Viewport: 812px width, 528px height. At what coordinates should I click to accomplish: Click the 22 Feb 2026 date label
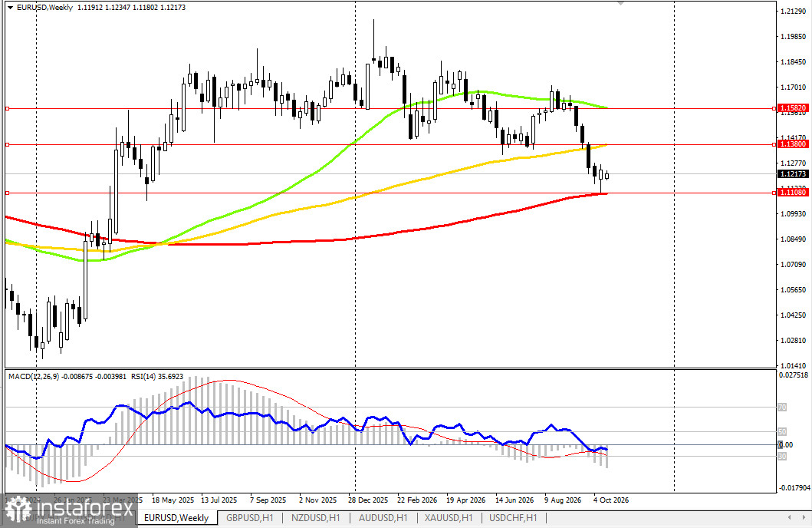click(x=417, y=500)
